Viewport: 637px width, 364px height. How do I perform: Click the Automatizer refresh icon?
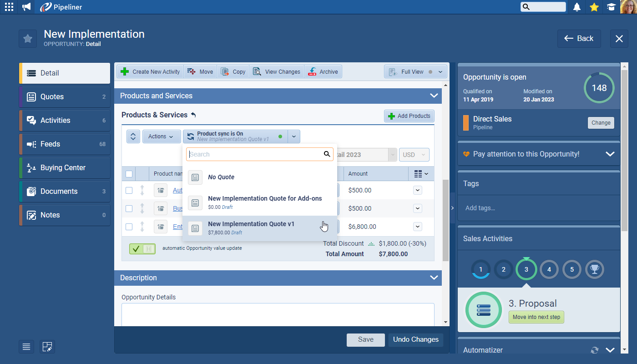(594, 350)
